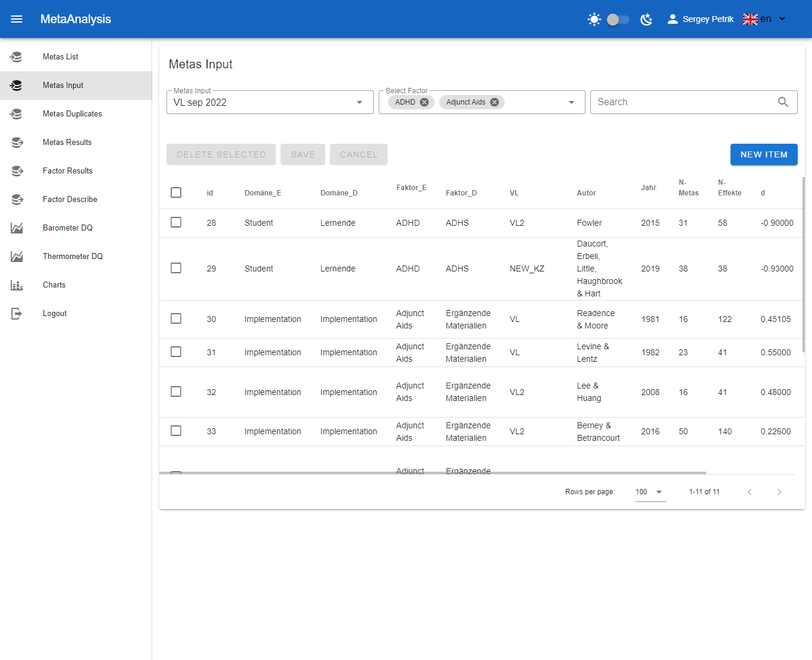Click the Metas List sidebar icon
This screenshot has height=660, width=812.
tap(17, 57)
